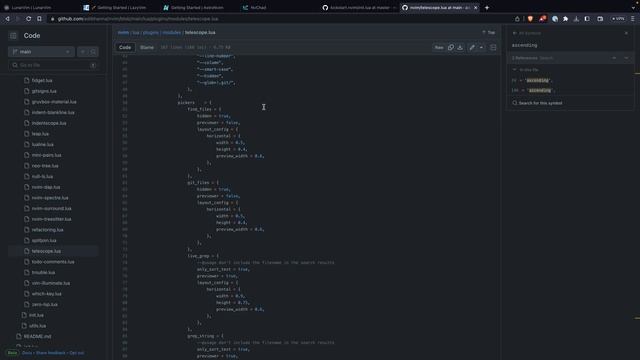
Task: Reload the page in the browser
Action: point(29,19)
